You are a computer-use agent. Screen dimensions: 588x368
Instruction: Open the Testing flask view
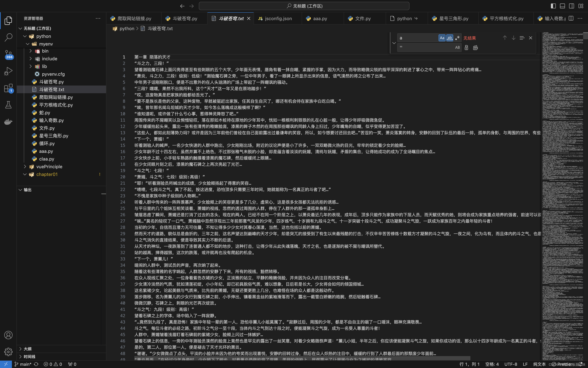pyautogui.click(x=8, y=105)
